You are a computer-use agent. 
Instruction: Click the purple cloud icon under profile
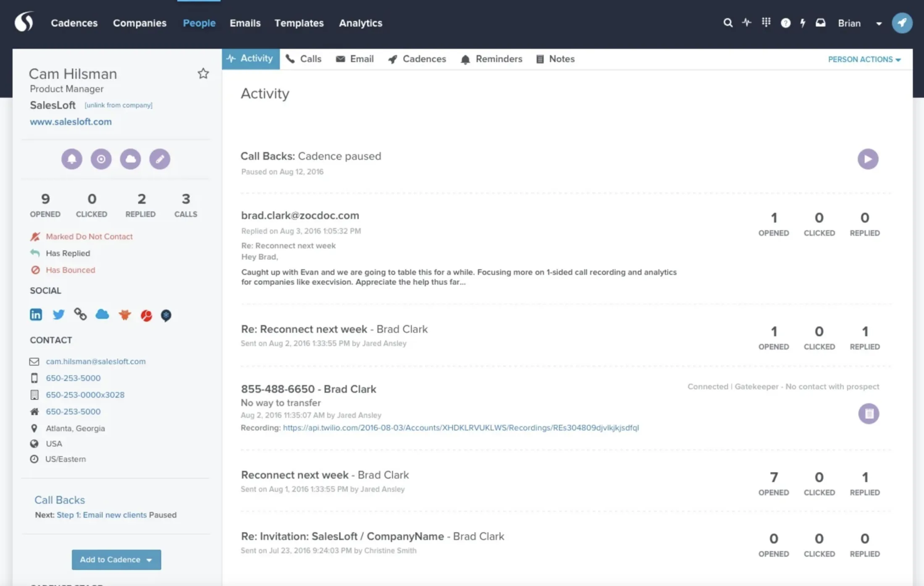coord(130,159)
